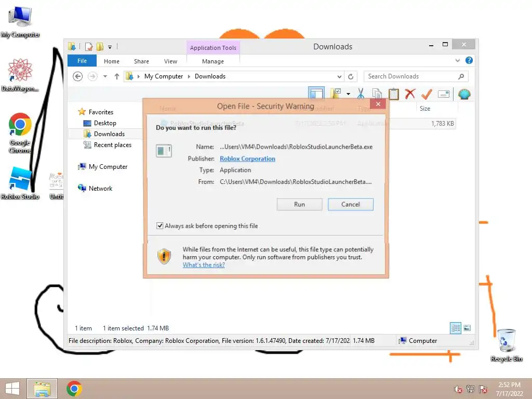
Task: Click the muted volume tray icon
Action: [458, 389]
